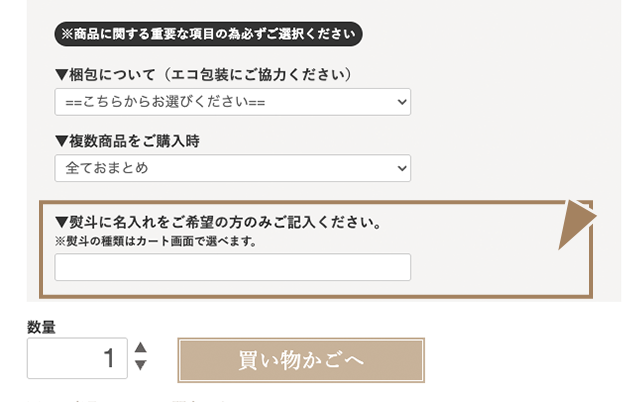This screenshot has height=402, width=643.
Task: Click the ▼ marker before 熨斗に名入れ
Action: tap(61, 221)
